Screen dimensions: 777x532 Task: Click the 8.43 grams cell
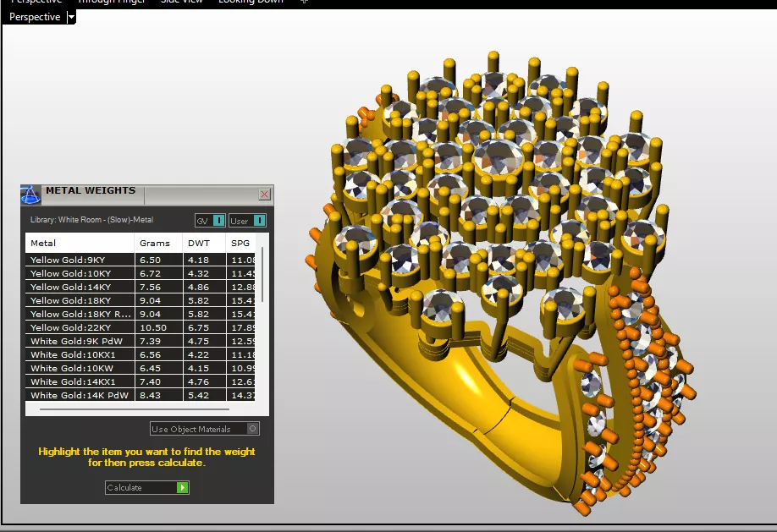click(x=158, y=395)
